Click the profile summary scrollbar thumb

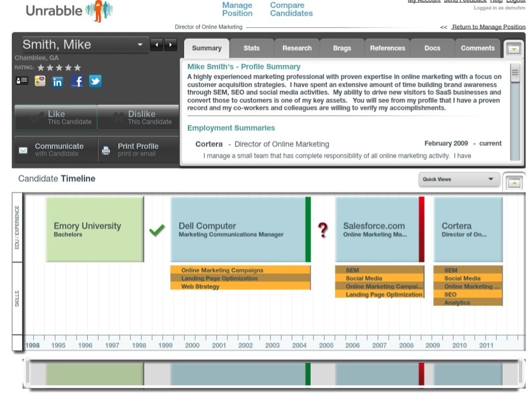click(515, 73)
